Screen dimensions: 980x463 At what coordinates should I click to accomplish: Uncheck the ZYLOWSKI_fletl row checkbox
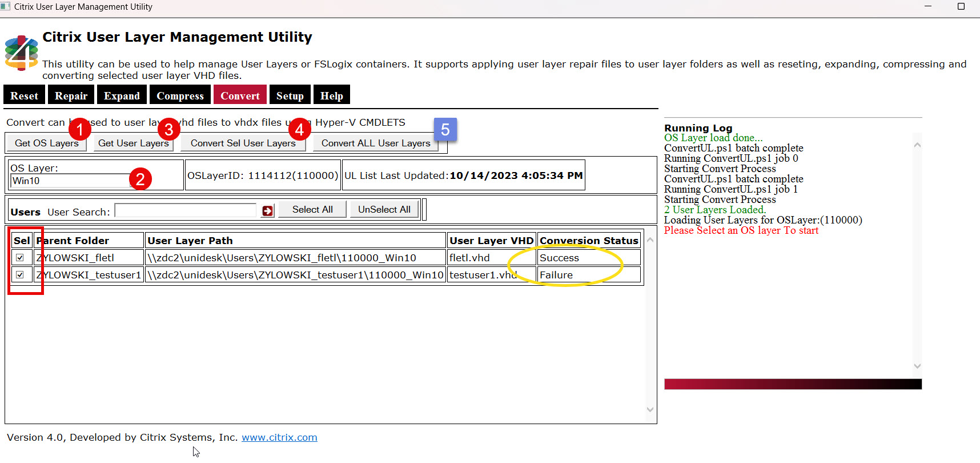pos(20,258)
